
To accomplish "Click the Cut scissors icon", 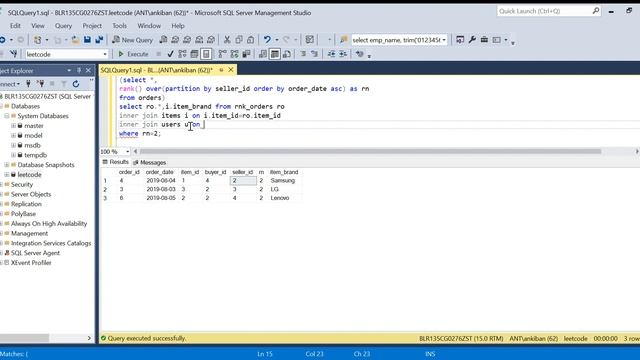I will click(227, 40).
